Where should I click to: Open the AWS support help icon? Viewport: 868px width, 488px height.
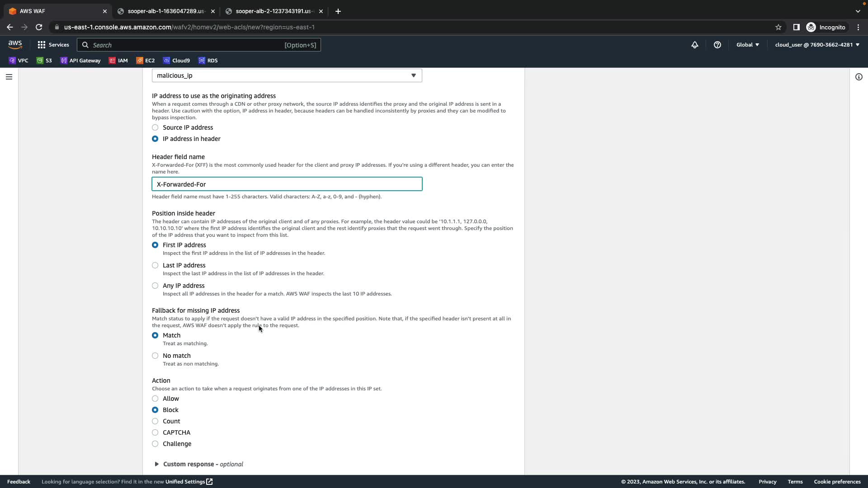717,45
